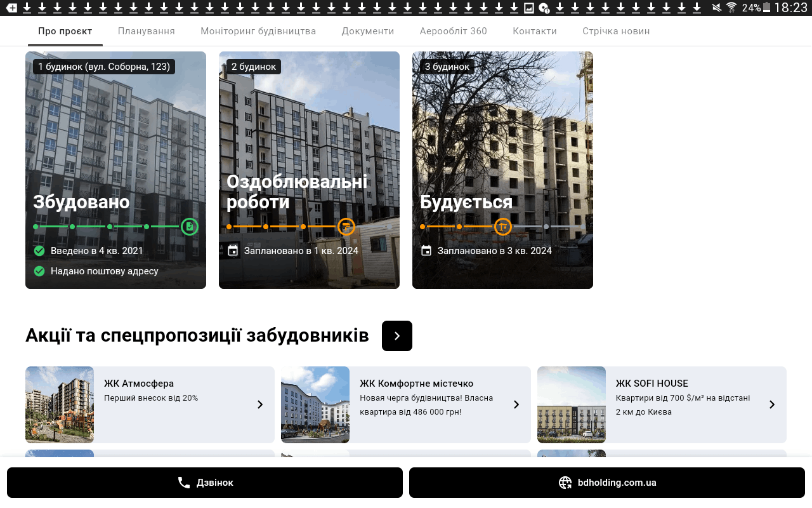Go to the Аерообліт 360 tab
Viewport: 812px width, 508px height.
[453, 31]
